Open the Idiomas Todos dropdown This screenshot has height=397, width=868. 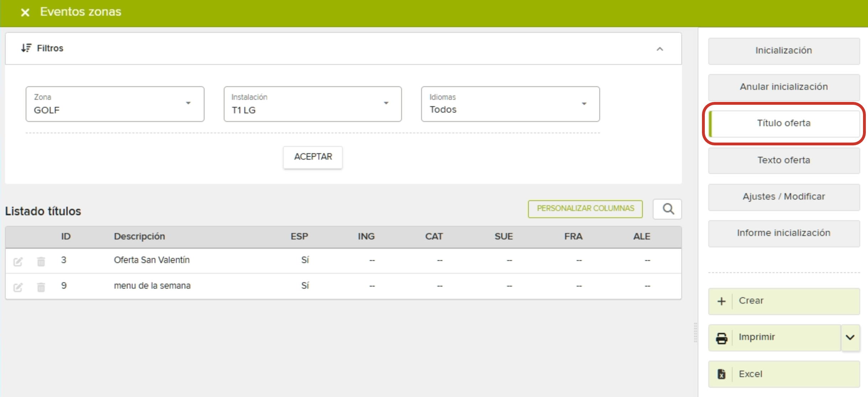tap(510, 104)
